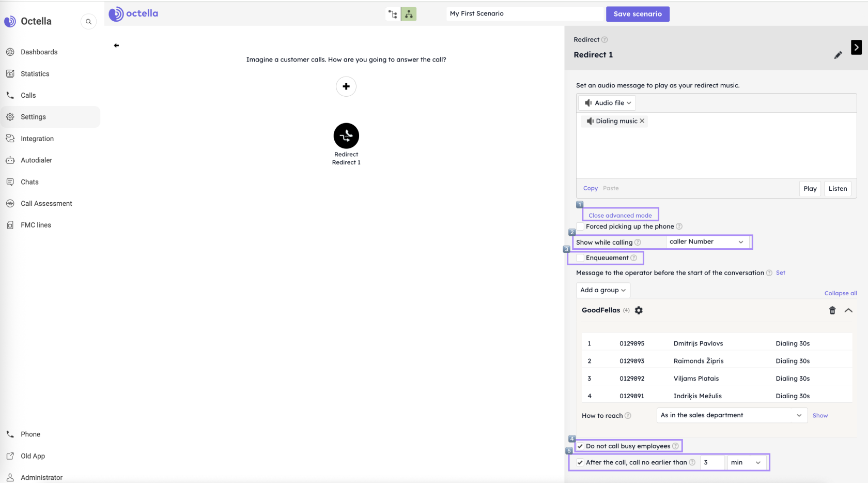Change the As in the sales department option
868x483 pixels.
tap(731, 415)
